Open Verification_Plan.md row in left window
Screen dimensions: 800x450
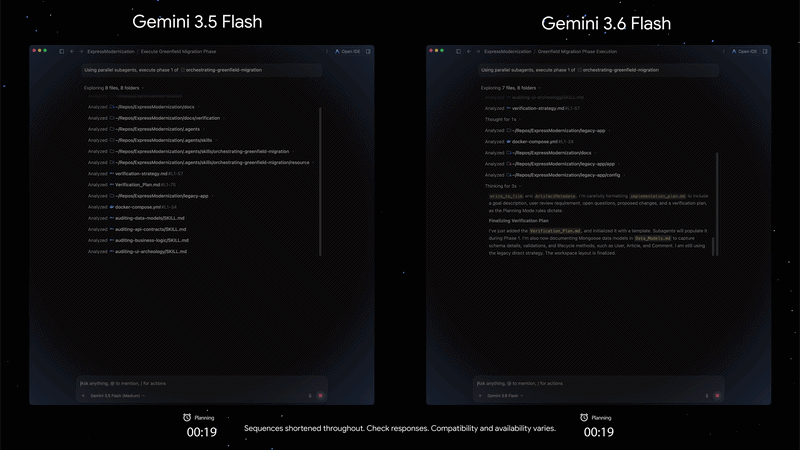pos(132,185)
